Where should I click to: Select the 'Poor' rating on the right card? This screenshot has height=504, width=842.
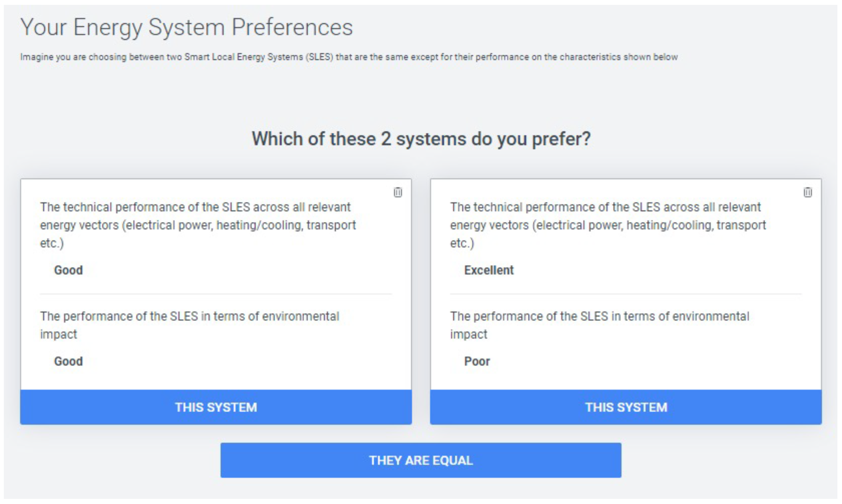click(477, 361)
